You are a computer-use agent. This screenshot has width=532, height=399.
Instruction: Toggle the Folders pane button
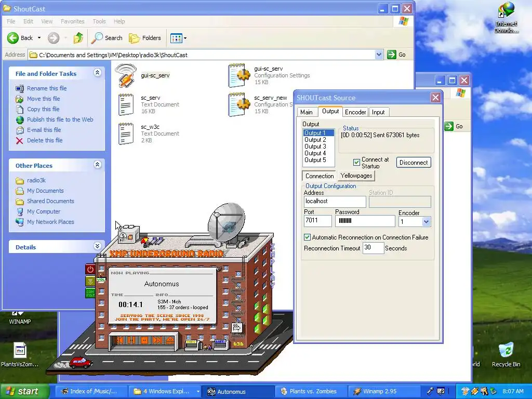tap(145, 38)
